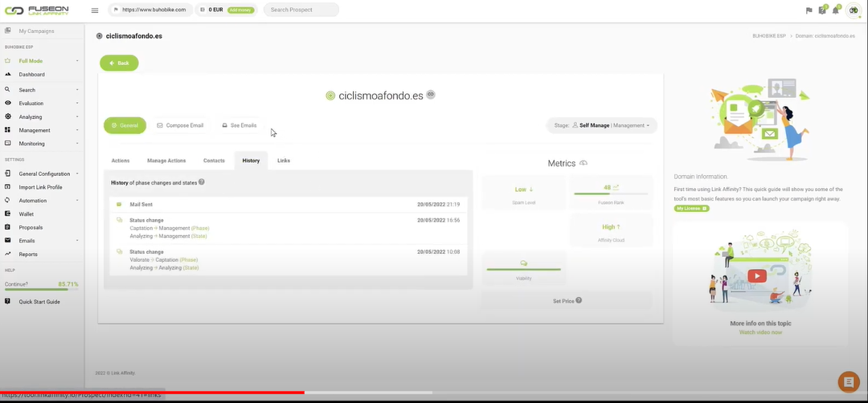Click the link icon beside ciclismoafondo.es title
Screen dimensions: 868x403
(431, 95)
